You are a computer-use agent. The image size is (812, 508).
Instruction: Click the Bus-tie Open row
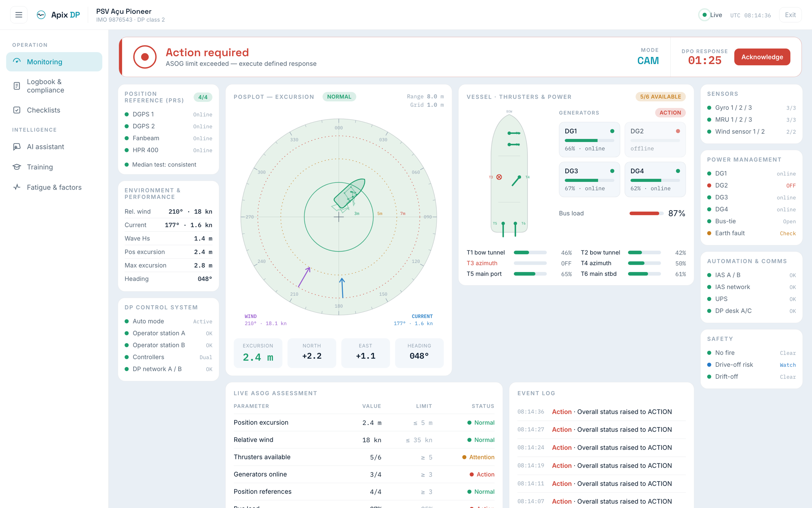tap(751, 221)
